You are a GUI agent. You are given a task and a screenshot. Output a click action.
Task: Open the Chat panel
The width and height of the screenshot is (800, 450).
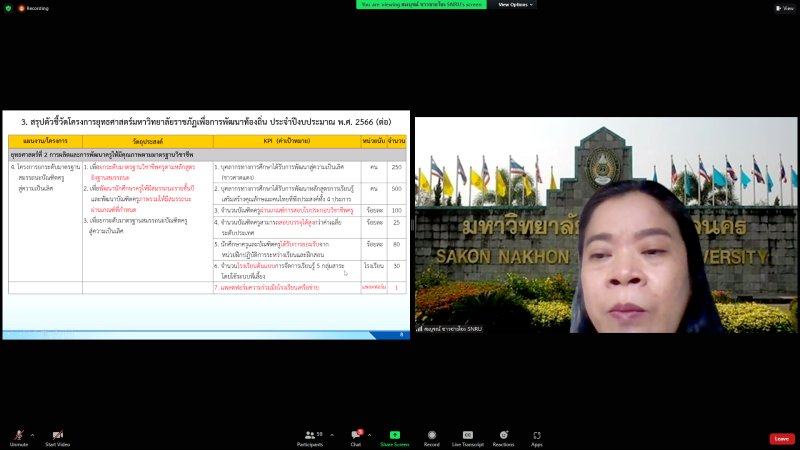(354, 436)
